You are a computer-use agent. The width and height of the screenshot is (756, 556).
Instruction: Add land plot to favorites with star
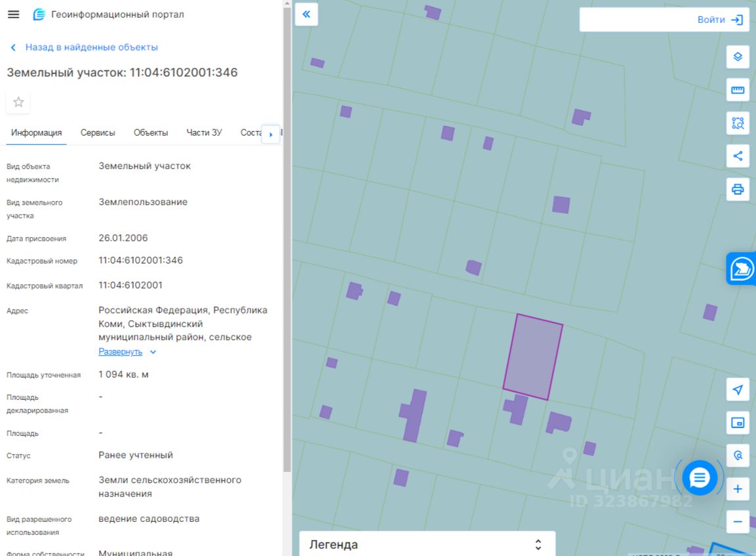click(x=18, y=102)
